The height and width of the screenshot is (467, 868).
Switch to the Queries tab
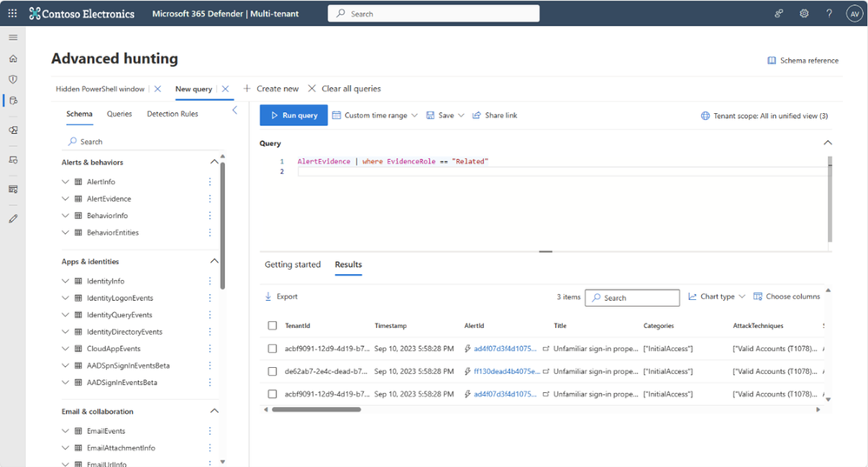click(120, 114)
